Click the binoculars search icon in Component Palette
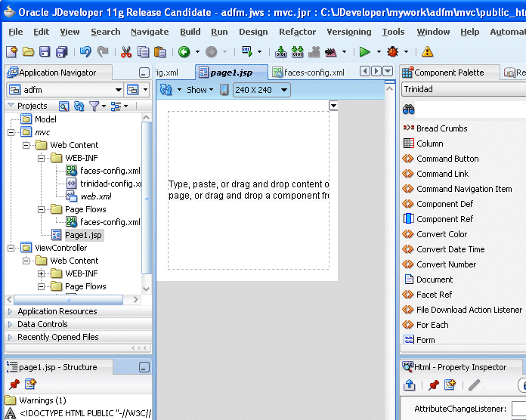 click(x=408, y=110)
